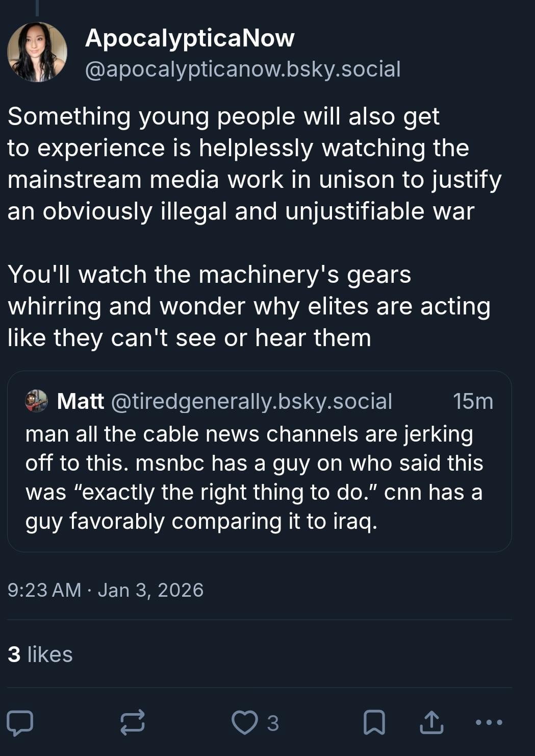This screenshot has width=535, height=756.
Task: Open the @tiredgenerally.bsky.social handle
Action: (x=251, y=401)
